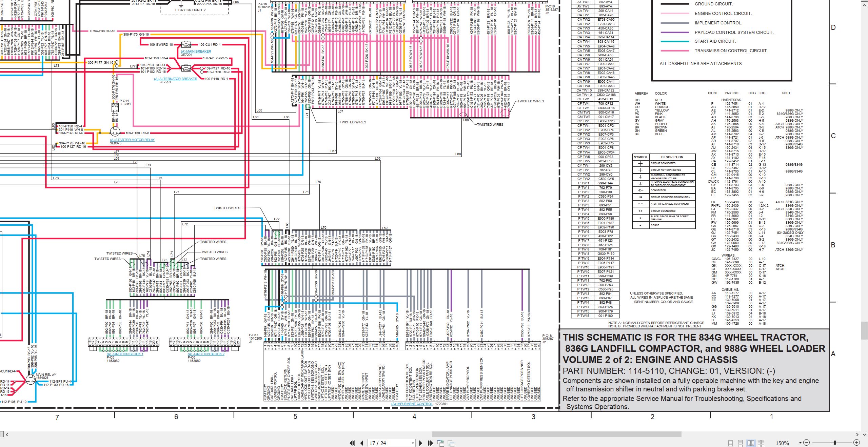Viewport: 868px width, 447px height.
Task: Click the IMPLEMENT CONTROL legend label
Action: tap(718, 23)
